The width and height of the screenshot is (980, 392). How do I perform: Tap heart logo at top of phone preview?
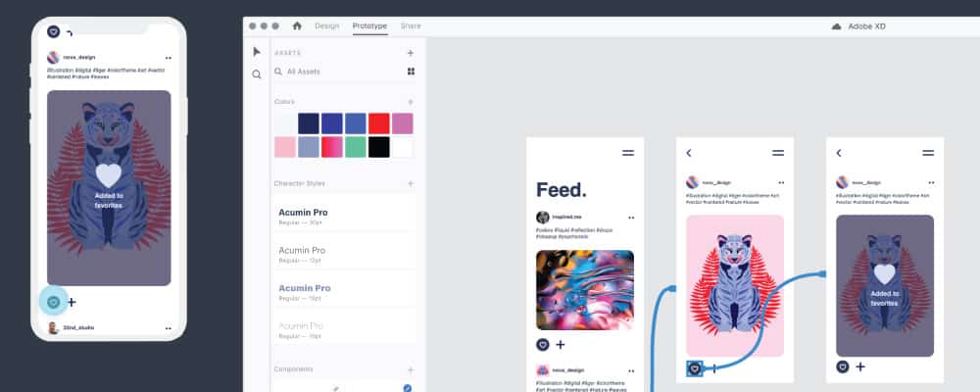[x=53, y=31]
